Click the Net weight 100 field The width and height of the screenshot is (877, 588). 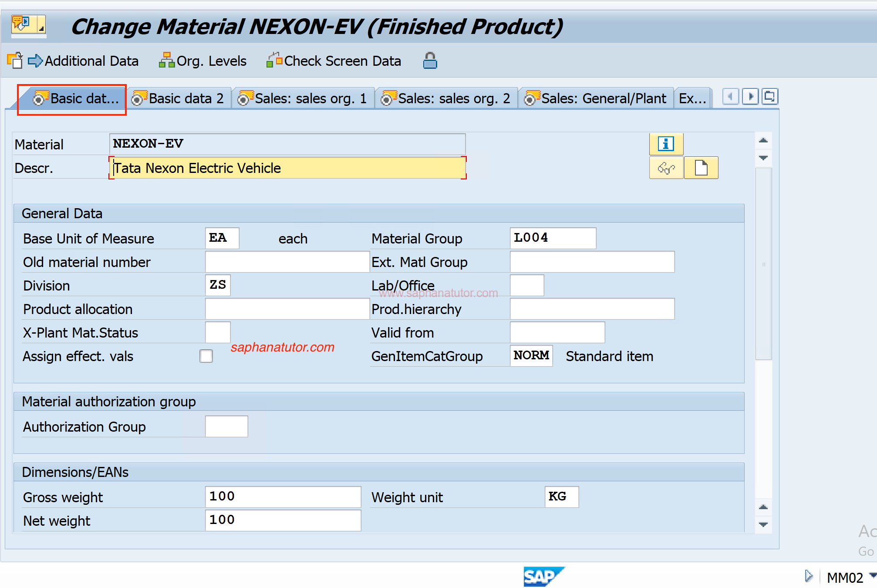coord(283,520)
